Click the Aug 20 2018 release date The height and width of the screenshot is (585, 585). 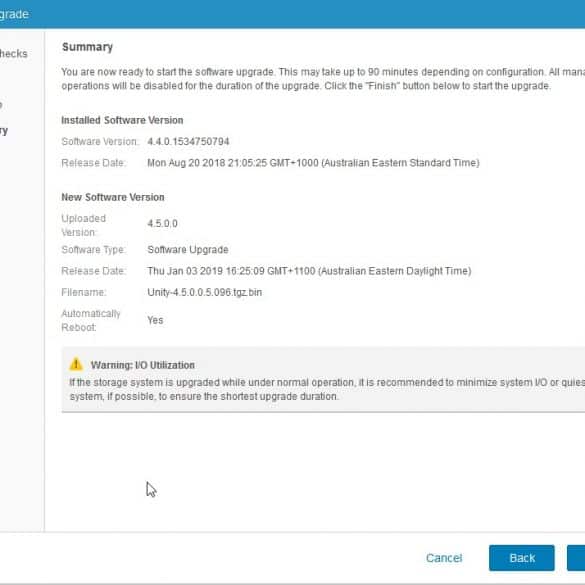(x=313, y=163)
